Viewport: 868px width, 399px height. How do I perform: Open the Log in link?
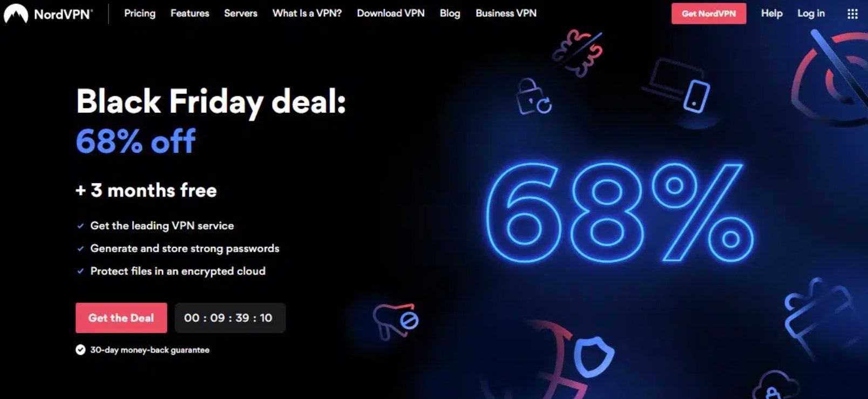tap(811, 13)
